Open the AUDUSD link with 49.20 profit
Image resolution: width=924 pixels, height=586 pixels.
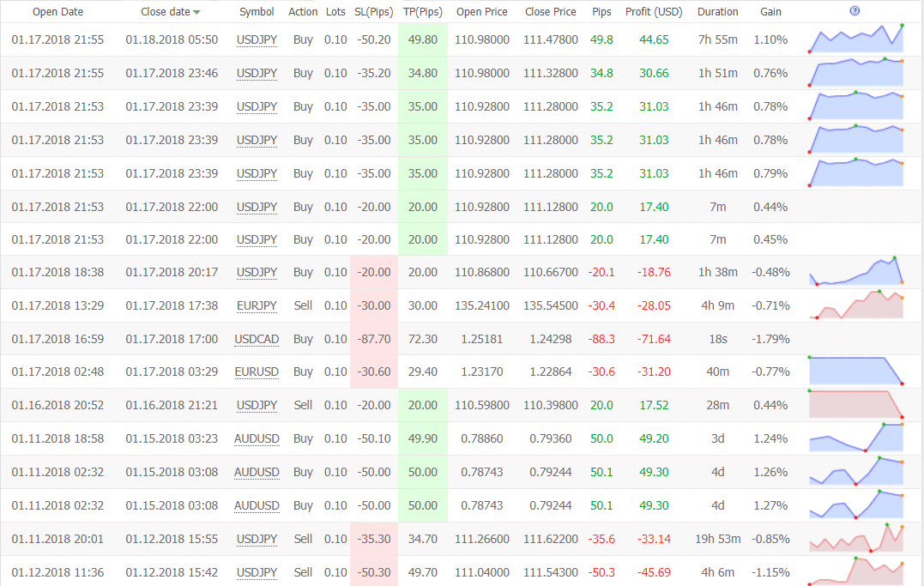(257, 438)
